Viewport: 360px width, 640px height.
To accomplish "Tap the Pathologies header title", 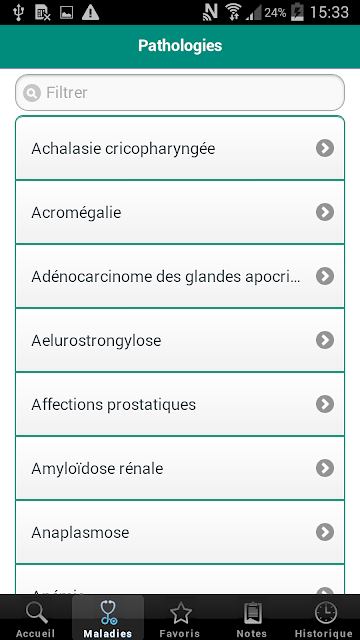I will tap(180, 46).
